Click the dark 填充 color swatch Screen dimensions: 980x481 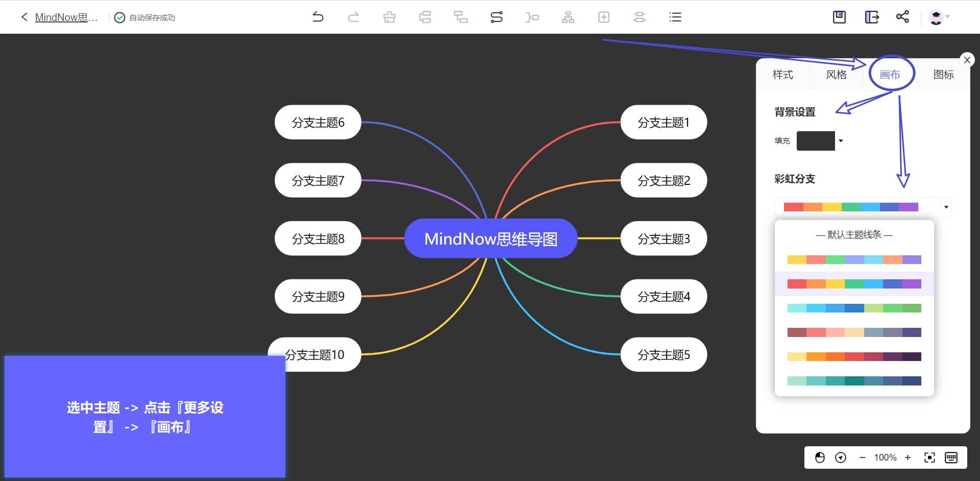click(x=816, y=141)
